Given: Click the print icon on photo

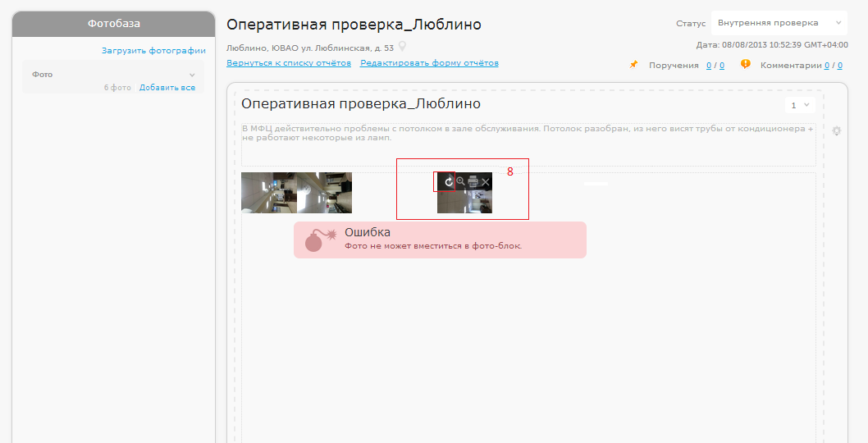Looking at the screenshot, I should click(x=473, y=181).
